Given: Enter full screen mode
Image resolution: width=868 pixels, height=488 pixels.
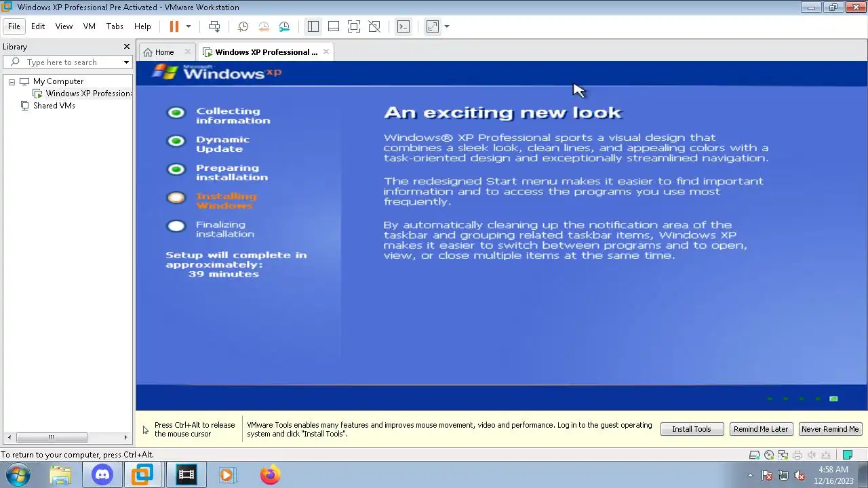Looking at the screenshot, I should [353, 26].
